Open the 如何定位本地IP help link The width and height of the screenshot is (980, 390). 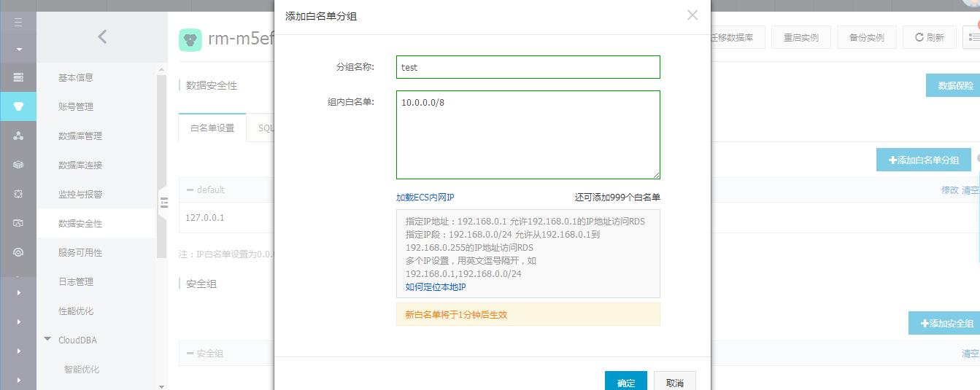point(436,287)
